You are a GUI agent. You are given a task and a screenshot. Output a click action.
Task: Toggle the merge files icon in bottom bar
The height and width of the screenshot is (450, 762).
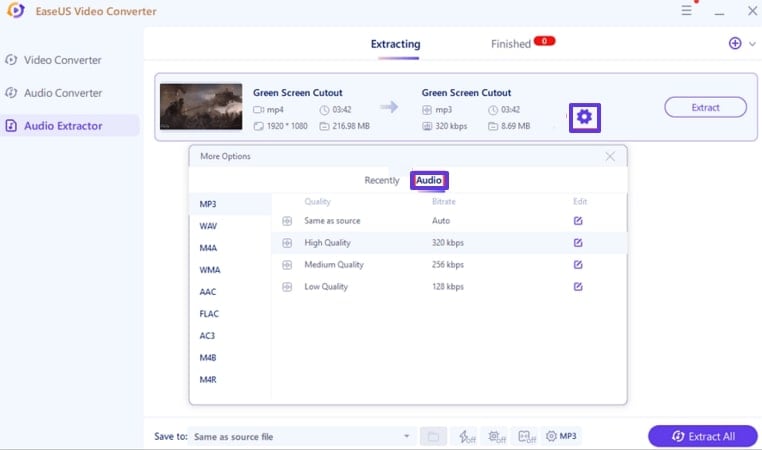[x=526, y=436]
